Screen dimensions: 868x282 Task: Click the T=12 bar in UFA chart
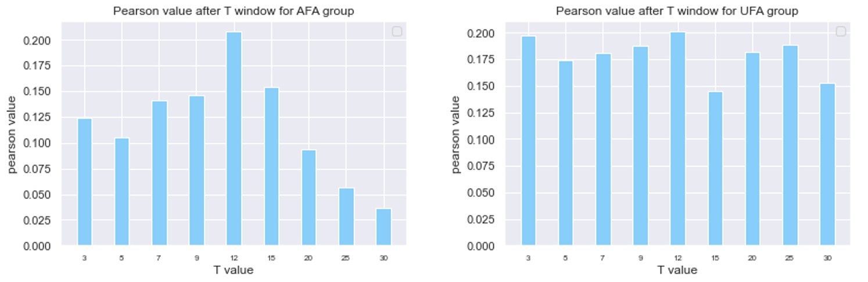coord(678,139)
